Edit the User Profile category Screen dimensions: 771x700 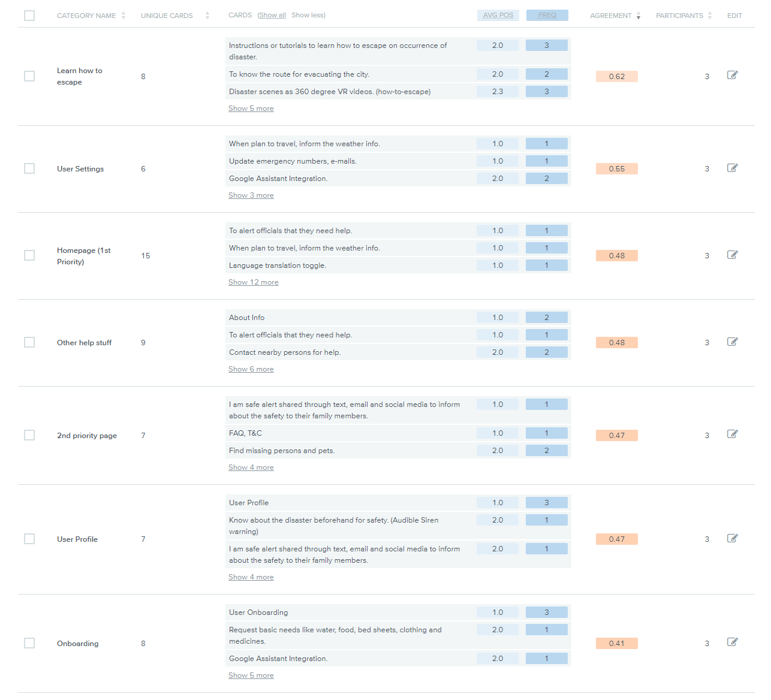pyautogui.click(x=732, y=538)
